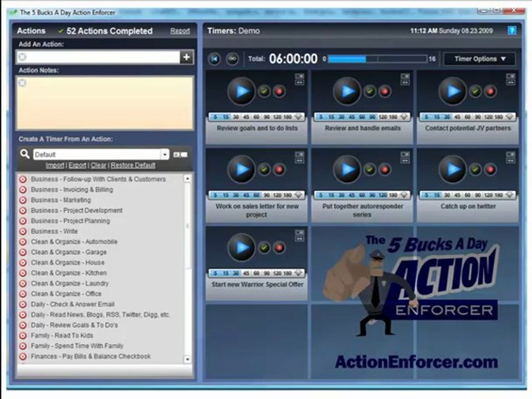Click red button on Catch up on twitter

[x=490, y=169]
